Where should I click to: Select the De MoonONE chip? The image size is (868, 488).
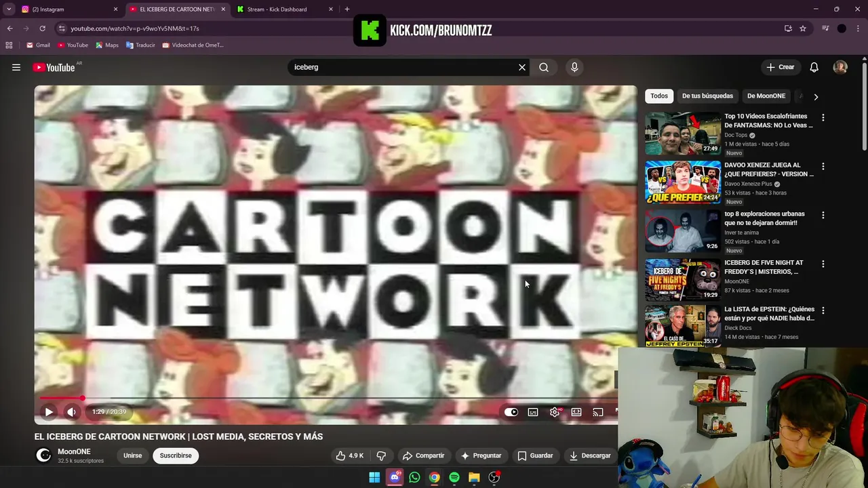pyautogui.click(x=766, y=96)
